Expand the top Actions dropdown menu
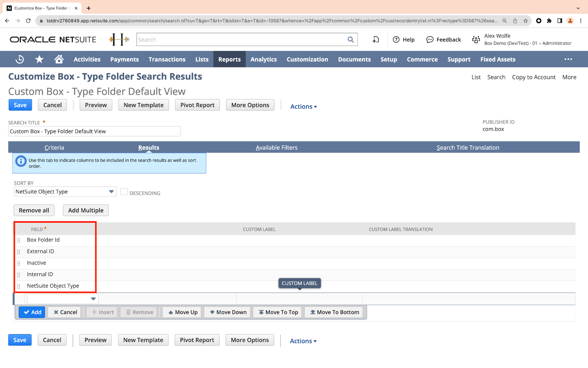Screen dimensions: 588x368 (304, 107)
